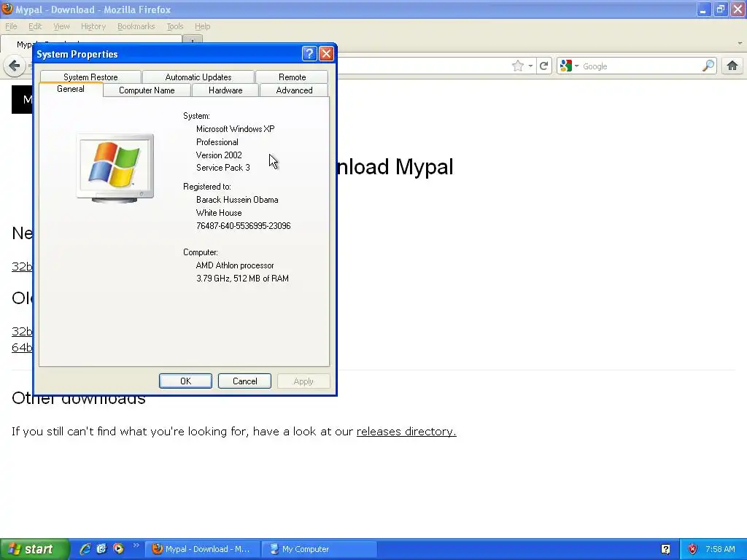Open Firefox History menu
The height and width of the screenshot is (560, 747).
click(x=93, y=26)
